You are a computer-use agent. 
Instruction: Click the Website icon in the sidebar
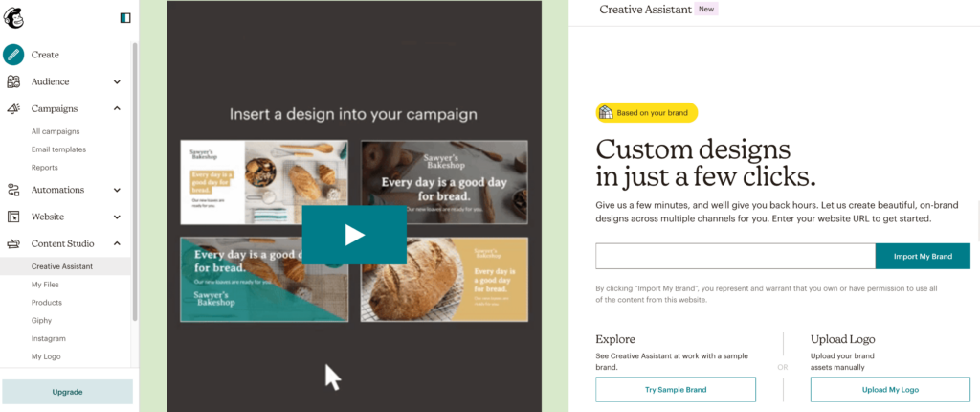(x=13, y=217)
